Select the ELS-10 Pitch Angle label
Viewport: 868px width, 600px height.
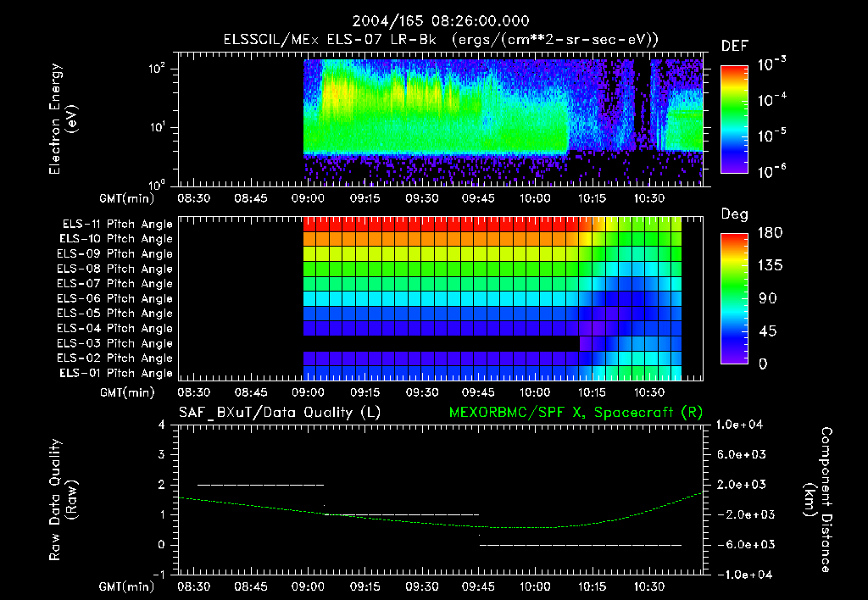pyautogui.click(x=116, y=239)
